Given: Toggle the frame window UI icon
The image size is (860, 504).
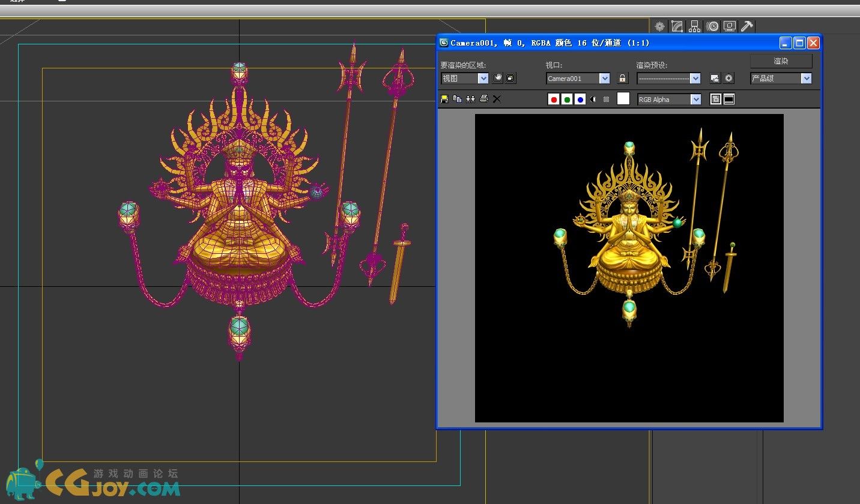Looking at the screenshot, I should point(729,99).
